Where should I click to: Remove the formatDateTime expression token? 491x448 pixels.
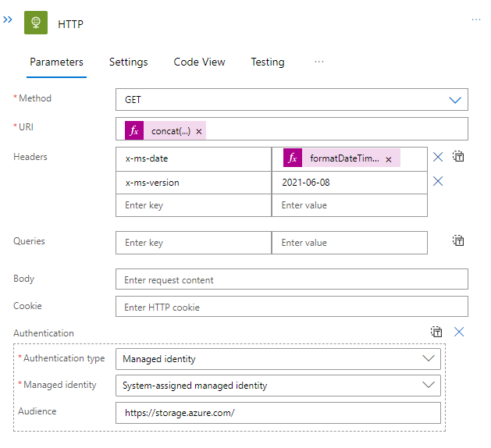coord(389,159)
